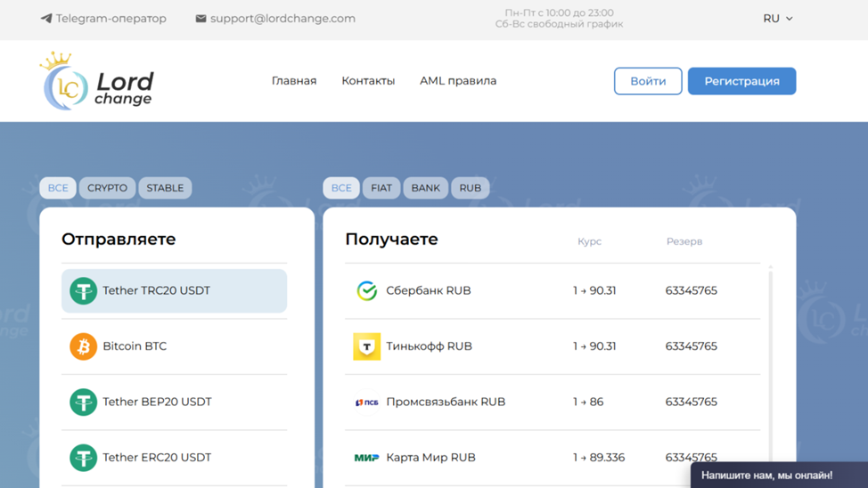Click the Резерв column header
Viewport: 868px width, 488px height.
click(684, 242)
